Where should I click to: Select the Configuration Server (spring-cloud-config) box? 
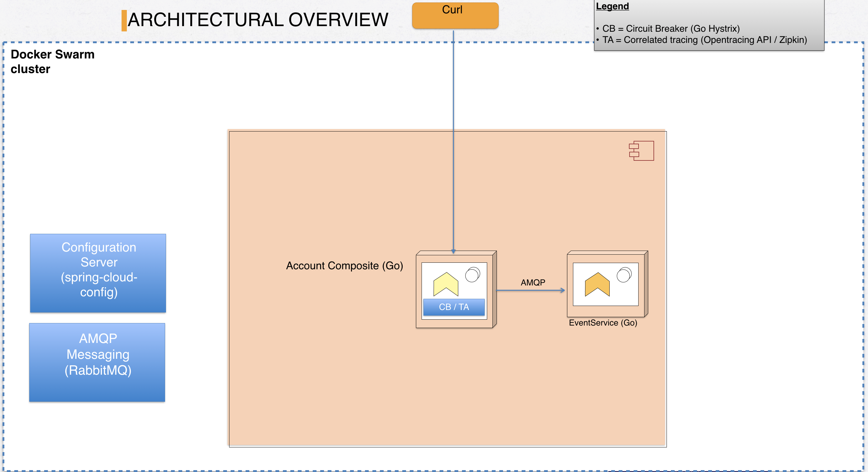(98, 273)
